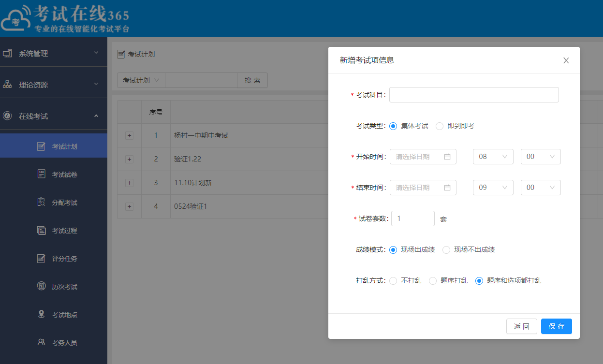603x364 pixels.
Task: Click the 考试计划 breadcrumb page icon
Action: pyautogui.click(x=121, y=54)
